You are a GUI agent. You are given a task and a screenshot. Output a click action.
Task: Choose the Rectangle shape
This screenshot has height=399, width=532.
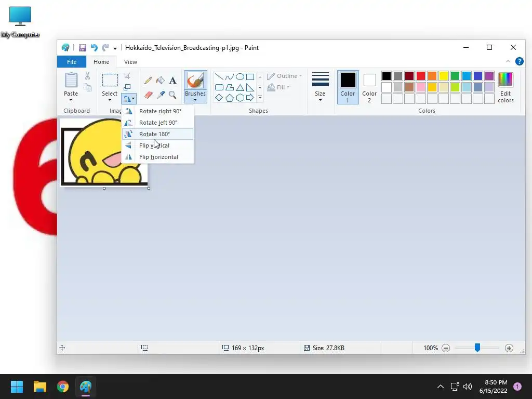250,77
